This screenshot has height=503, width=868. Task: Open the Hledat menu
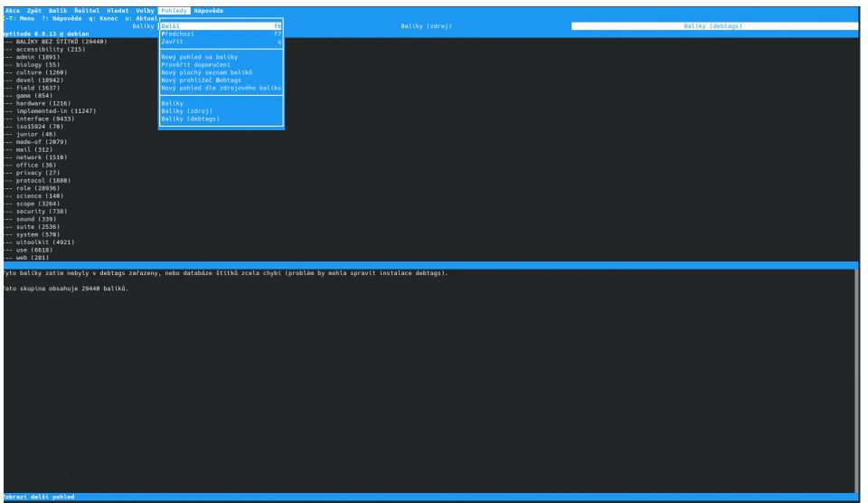pos(118,11)
